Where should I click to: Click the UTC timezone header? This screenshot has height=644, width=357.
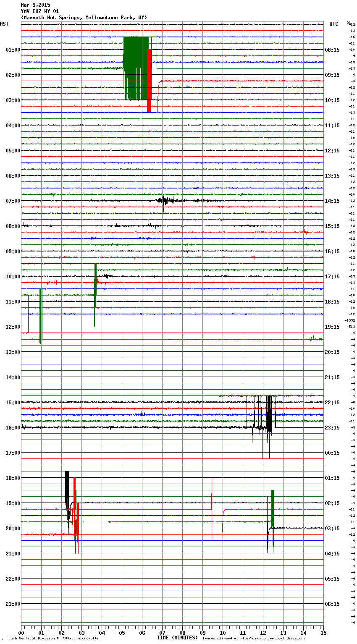pyautogui.click(x=334, y=24)
